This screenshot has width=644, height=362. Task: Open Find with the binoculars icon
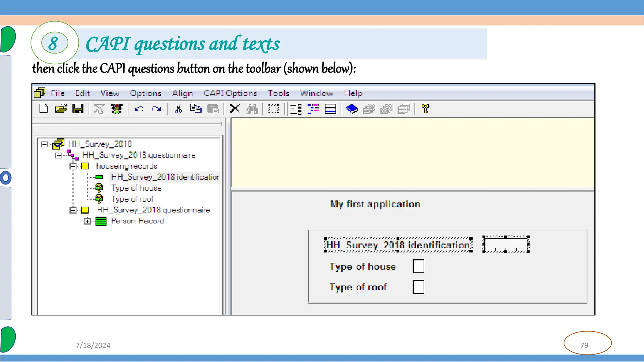coord(252,109)
